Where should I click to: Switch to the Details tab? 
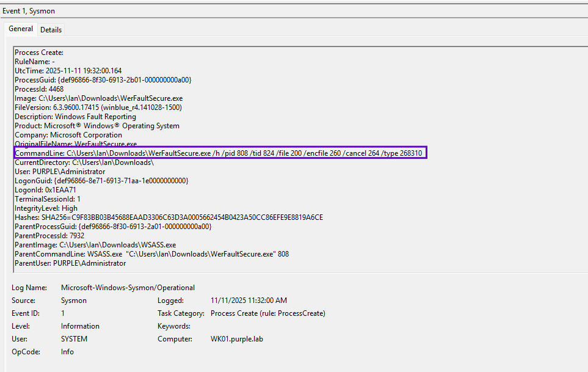(51, 29)
